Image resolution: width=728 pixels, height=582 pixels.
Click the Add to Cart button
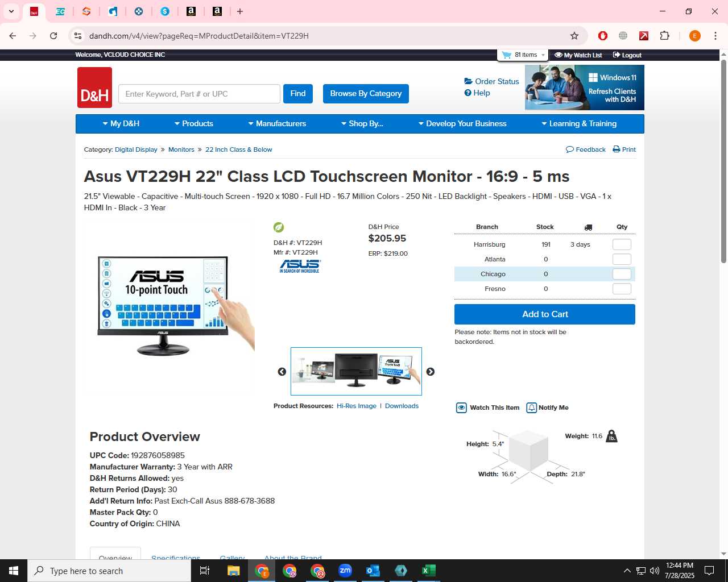545,314
